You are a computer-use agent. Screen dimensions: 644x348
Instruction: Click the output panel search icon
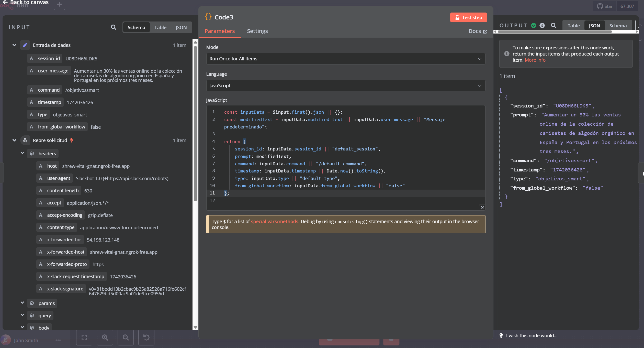553,26
